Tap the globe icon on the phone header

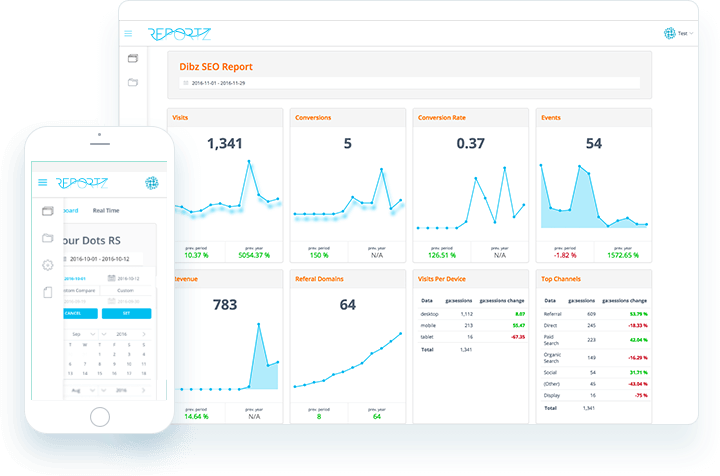150,182
